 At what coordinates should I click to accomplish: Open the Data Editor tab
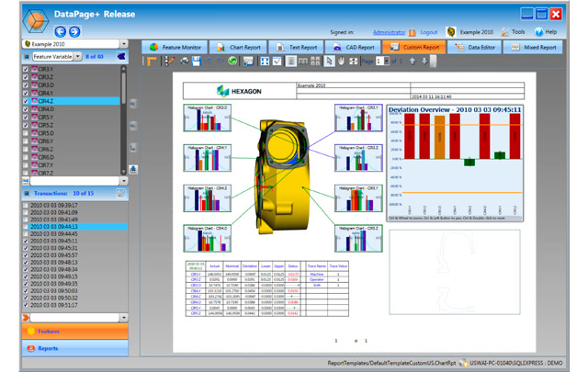(474, 47)
